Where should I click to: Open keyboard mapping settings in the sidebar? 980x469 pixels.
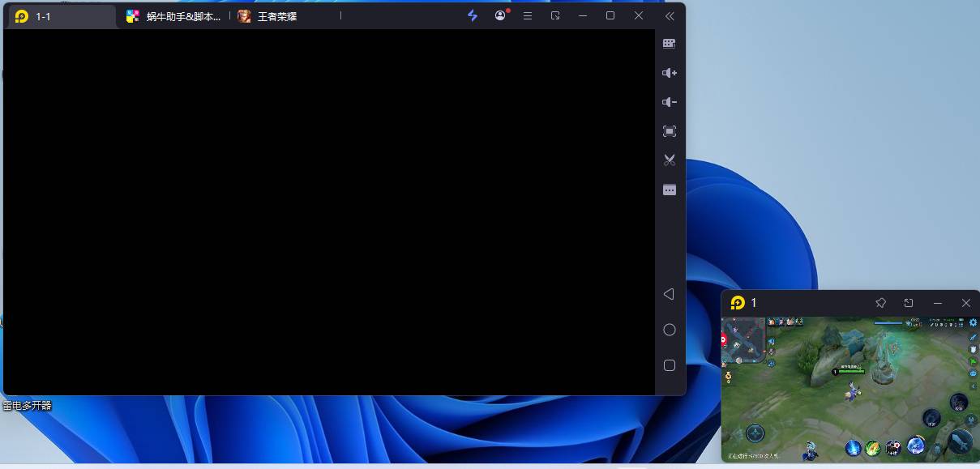(669, 44)
